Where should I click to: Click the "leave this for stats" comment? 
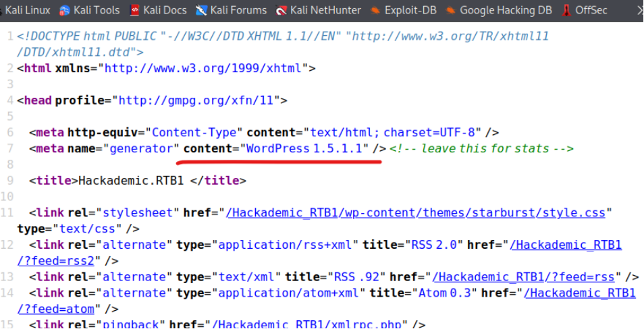[481, 148]
